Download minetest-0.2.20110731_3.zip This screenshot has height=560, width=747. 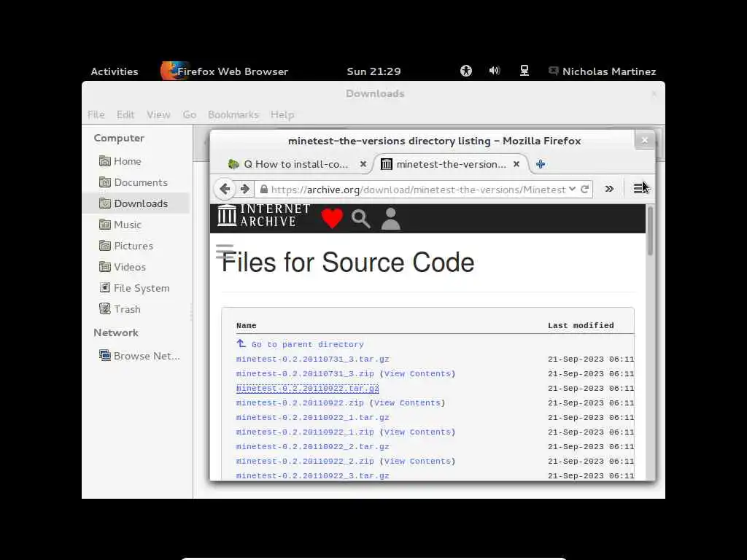[305, 374]
